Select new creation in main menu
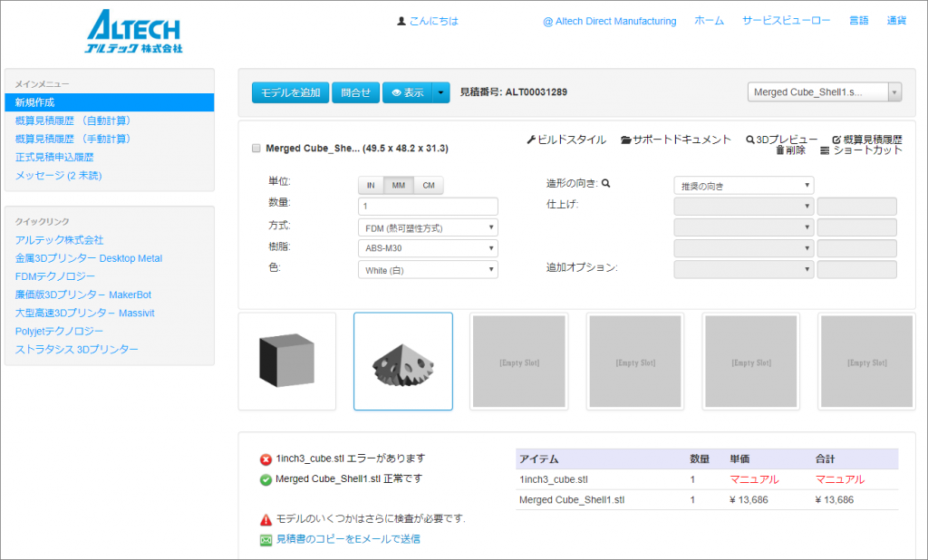This screenshot has height=560, width=928. (x=109, y=102)
